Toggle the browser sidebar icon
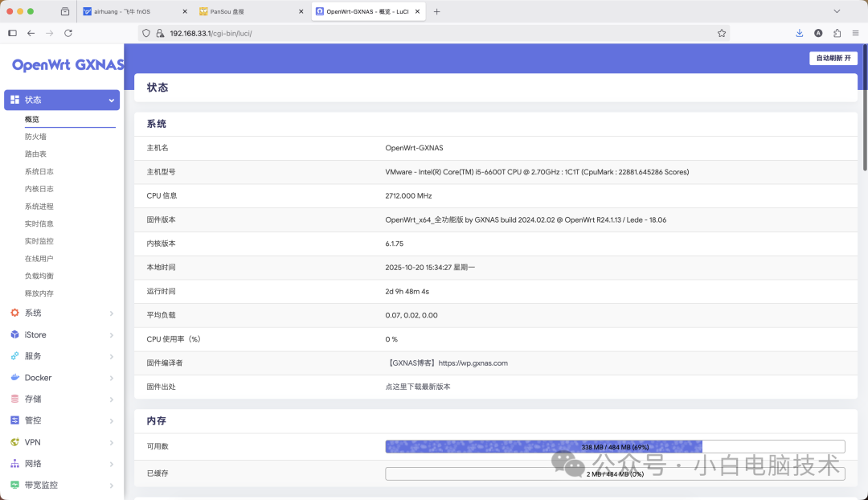868x500 pixels. click(x=12, y=33)
